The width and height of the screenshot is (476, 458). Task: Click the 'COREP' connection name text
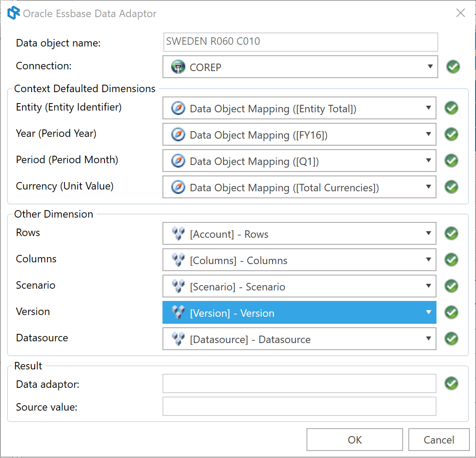click(x=206, y=67)
